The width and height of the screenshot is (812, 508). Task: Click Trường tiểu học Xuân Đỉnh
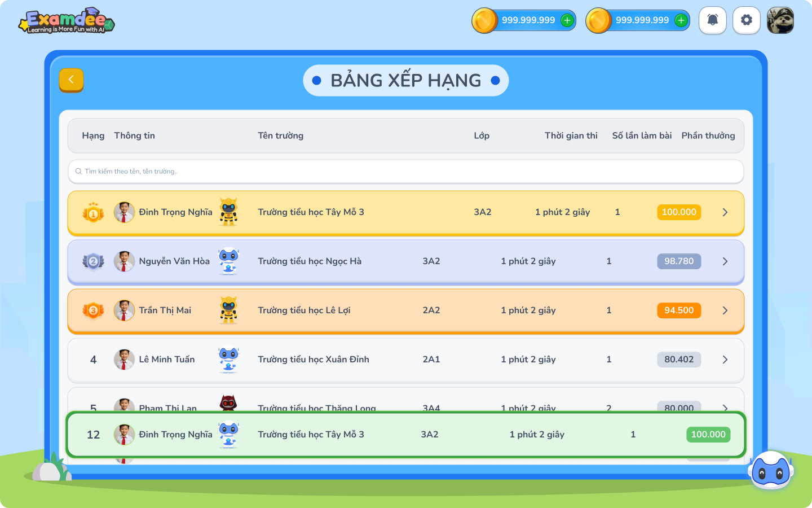pyautogui.click(x=314, y=360)
